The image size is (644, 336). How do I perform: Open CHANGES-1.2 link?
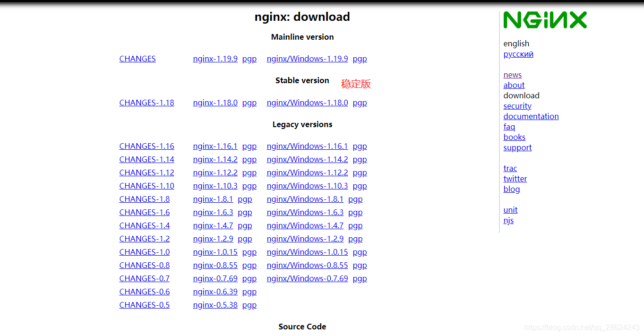[145, 239]
